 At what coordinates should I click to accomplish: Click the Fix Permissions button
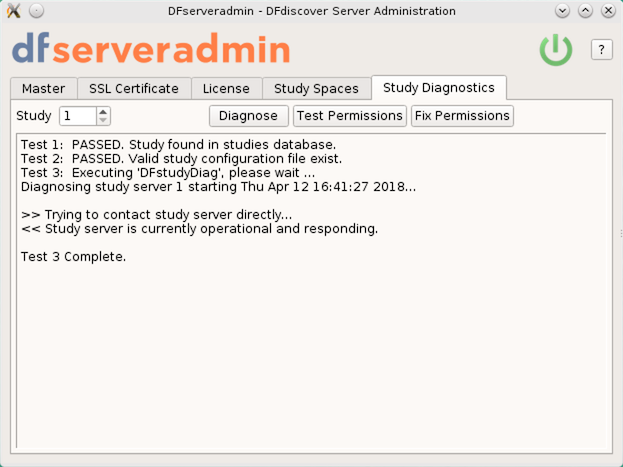(462, 116)
